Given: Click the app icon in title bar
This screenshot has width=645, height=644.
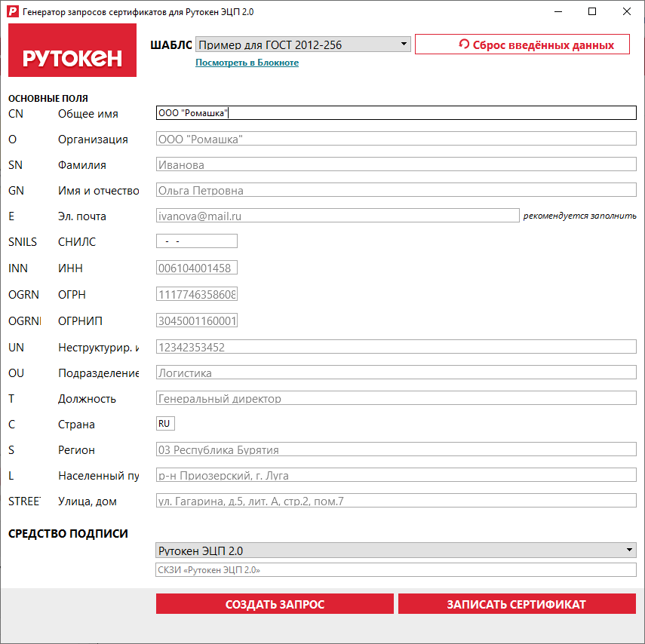Looking at the screenshot, I should tap(11, 11).
